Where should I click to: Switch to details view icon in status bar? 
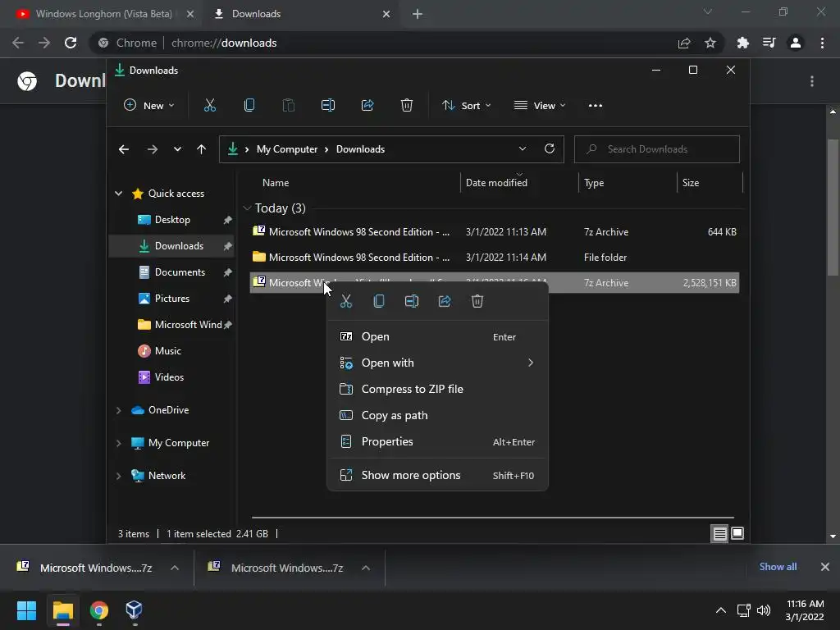pos(720,533)
